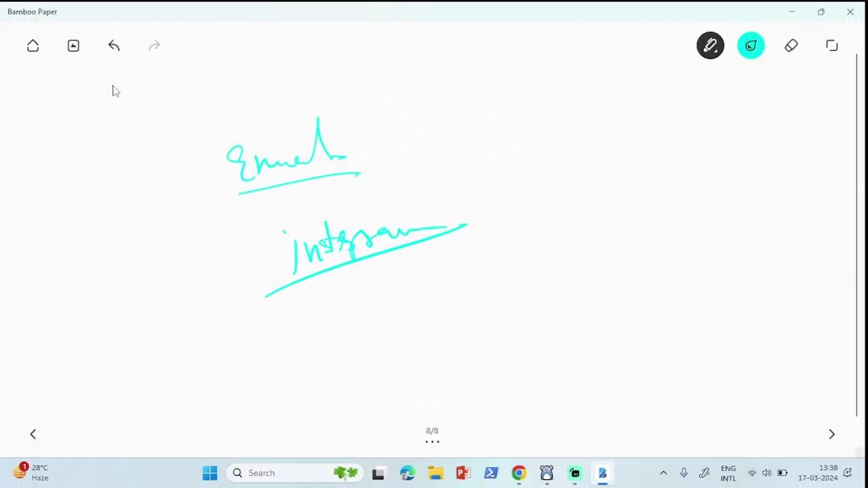Screen dimensions: 868x488
Task: Open the Windows Start menu
Action: click(210, 472)
